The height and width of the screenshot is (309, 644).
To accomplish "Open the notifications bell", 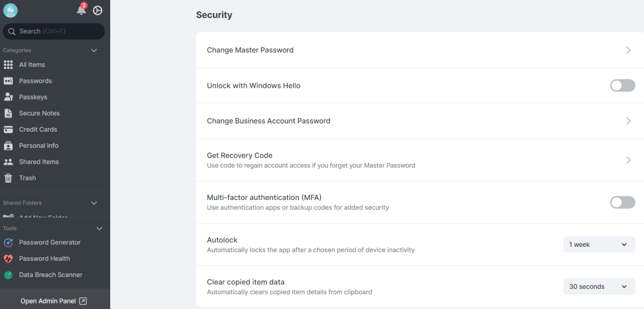I will tap(81, 10).
